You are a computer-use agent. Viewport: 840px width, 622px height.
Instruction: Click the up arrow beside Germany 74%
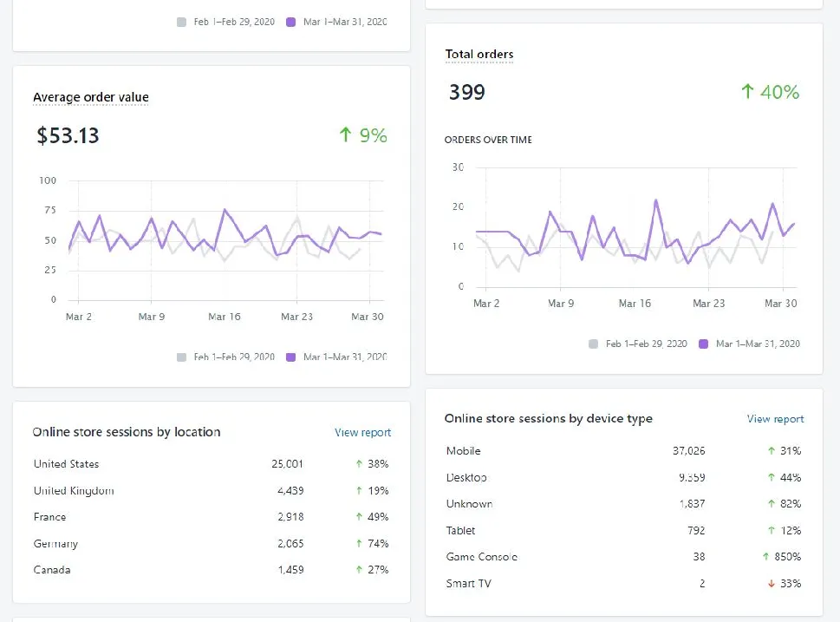[x=359, y=544]
